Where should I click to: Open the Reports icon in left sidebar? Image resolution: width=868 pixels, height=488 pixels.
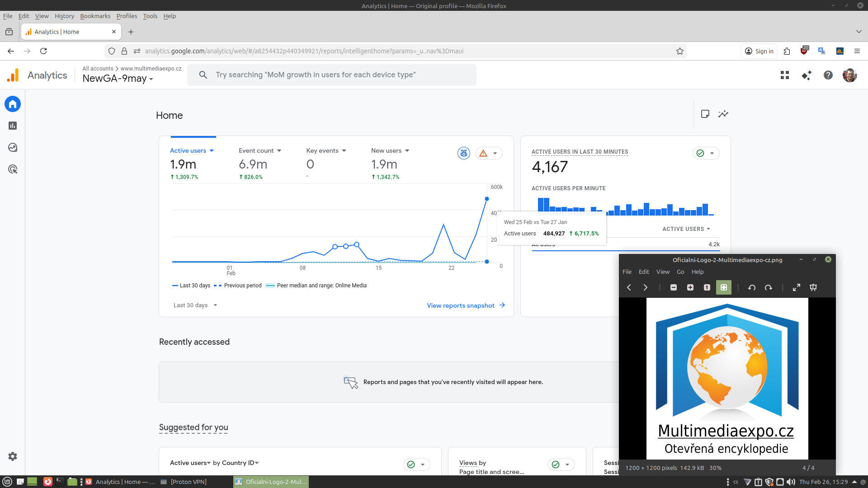(13, 126)
